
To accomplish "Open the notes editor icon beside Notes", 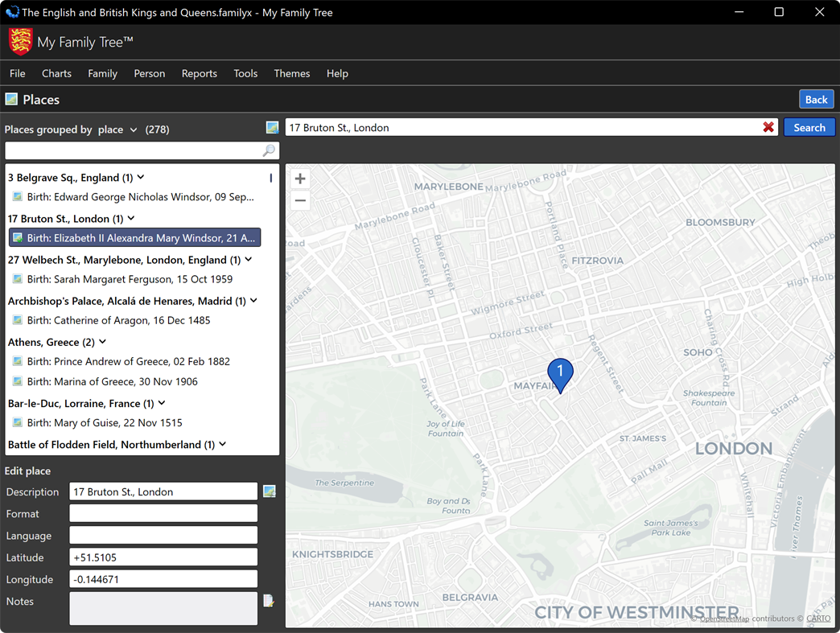I will 269,601.
